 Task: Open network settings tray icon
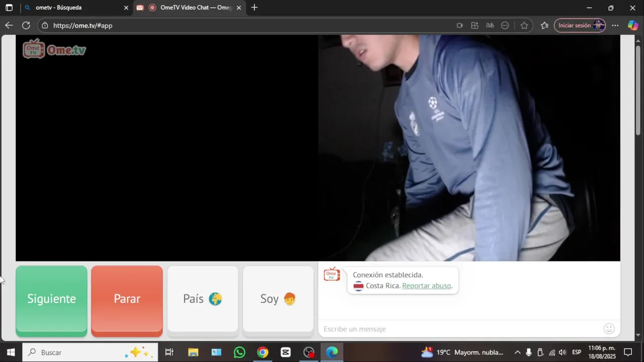pyautogui.click(x=552, y=352)
